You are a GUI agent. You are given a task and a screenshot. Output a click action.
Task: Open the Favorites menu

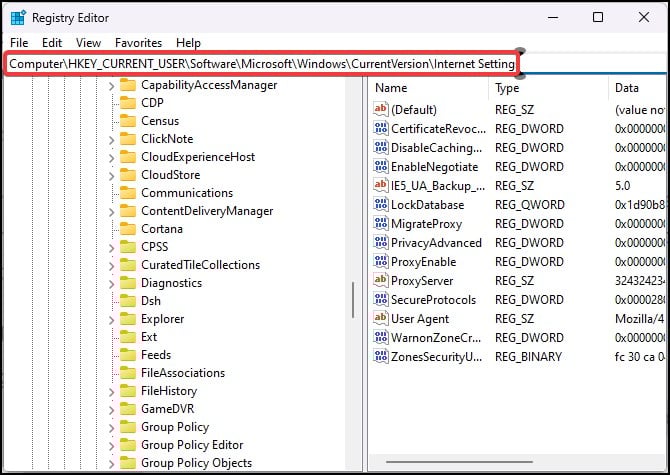(x=138, y=43)
